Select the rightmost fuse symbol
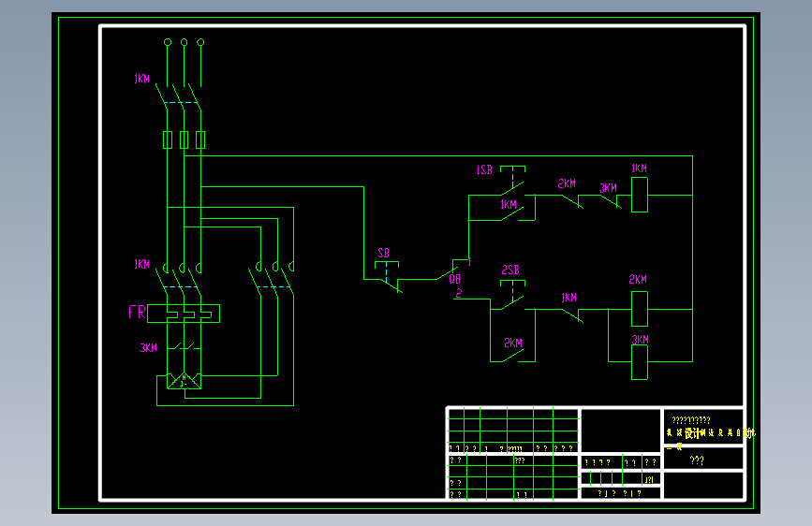Image resolution: width=812 pixels, height=526 pixels. tap(200, 139)
